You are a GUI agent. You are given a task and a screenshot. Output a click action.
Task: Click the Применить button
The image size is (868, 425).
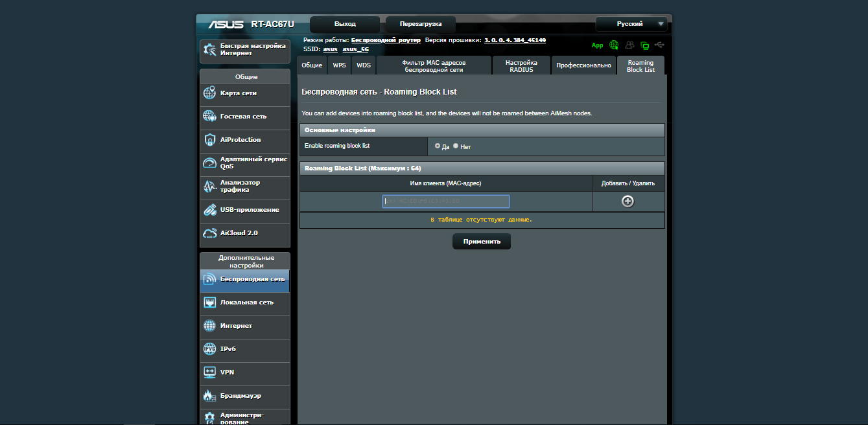481,242
